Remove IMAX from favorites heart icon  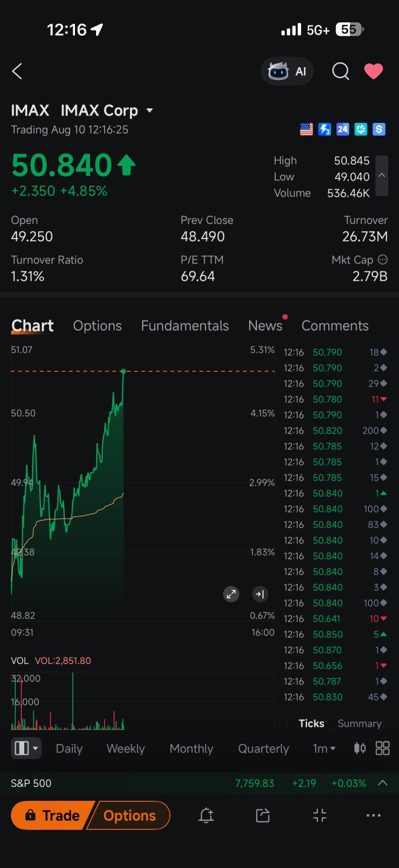click(x=374, y=71)
